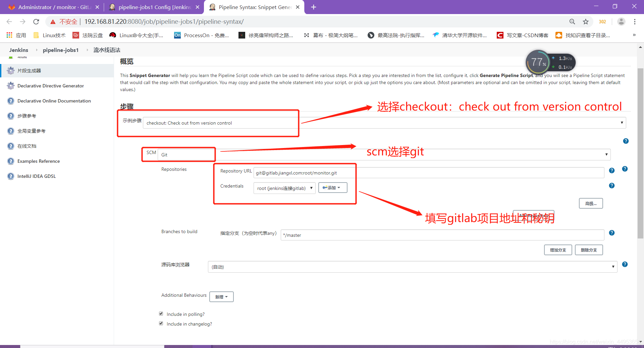Viewport: 644px width, 348px height.
Task: Click the Declarative Directive Generator gear icon
Action: [11, 86]
